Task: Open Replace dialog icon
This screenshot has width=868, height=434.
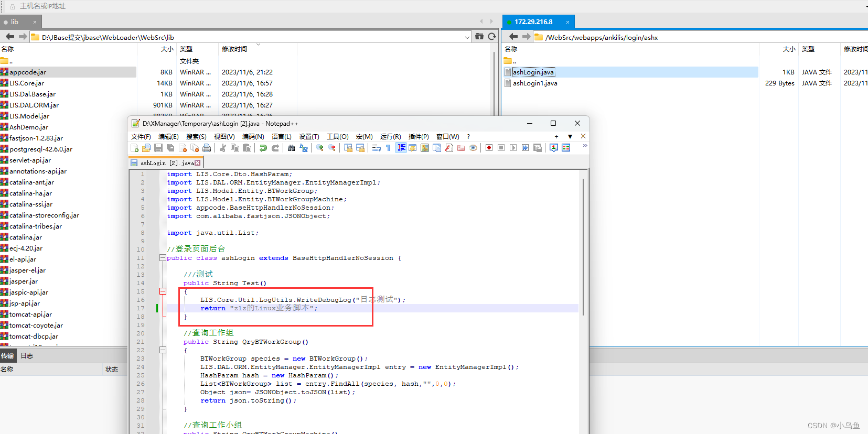Action: click(x=304, y=148)
